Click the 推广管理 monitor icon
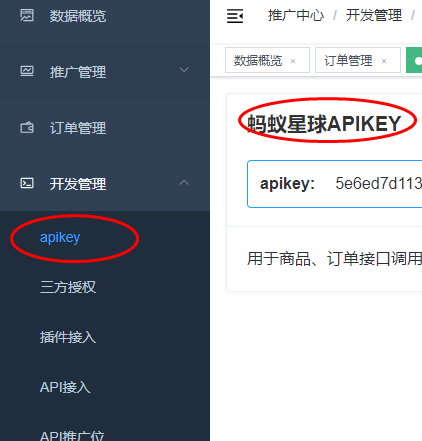422x441 pixels. [27, 71]
